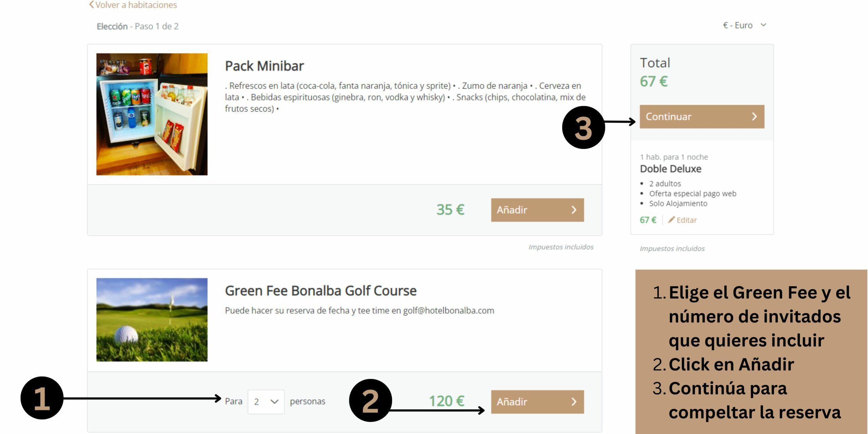Click the Pack Minibar title
Screen dimensions: 868x434
(x=264, y=66)
